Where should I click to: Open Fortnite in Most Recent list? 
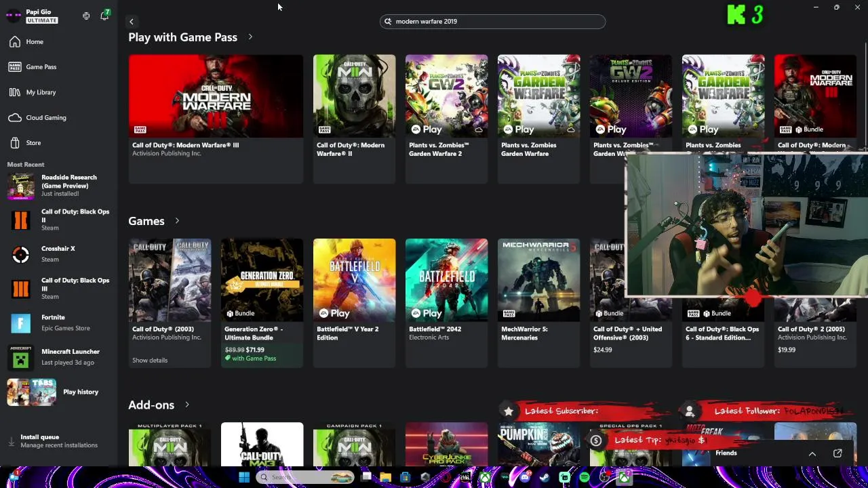[x=59, y=323]
